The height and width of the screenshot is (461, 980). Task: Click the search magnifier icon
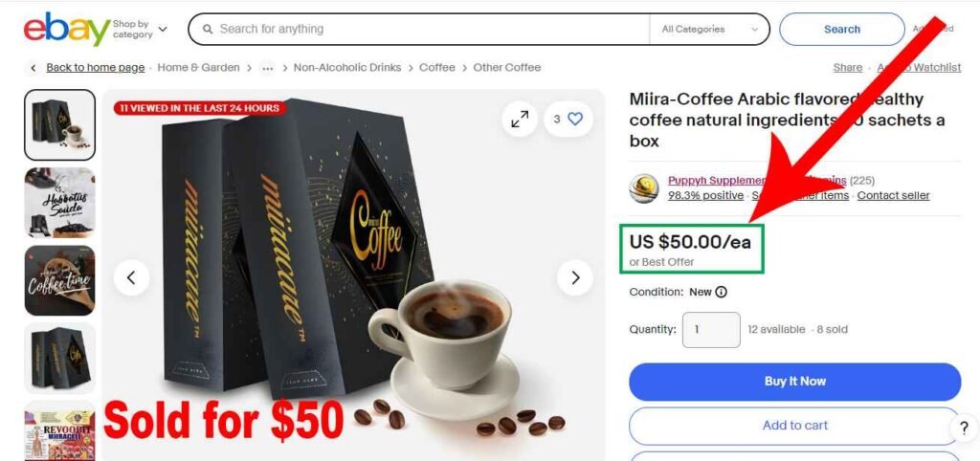coord(208,30)
